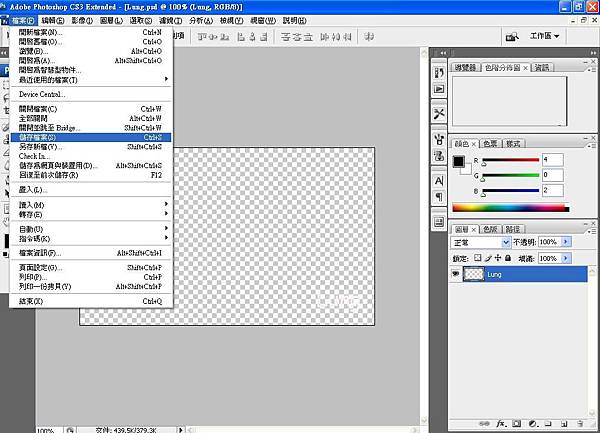600x433 pixels.
Task: Toggle lock position move icon
Action: (x=497, y=258)
